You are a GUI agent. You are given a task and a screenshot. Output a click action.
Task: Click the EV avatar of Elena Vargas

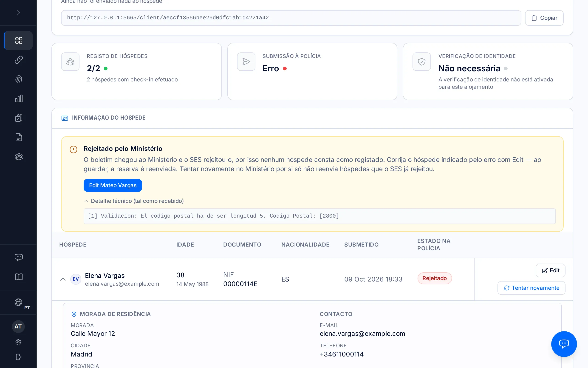pos(76,279)
